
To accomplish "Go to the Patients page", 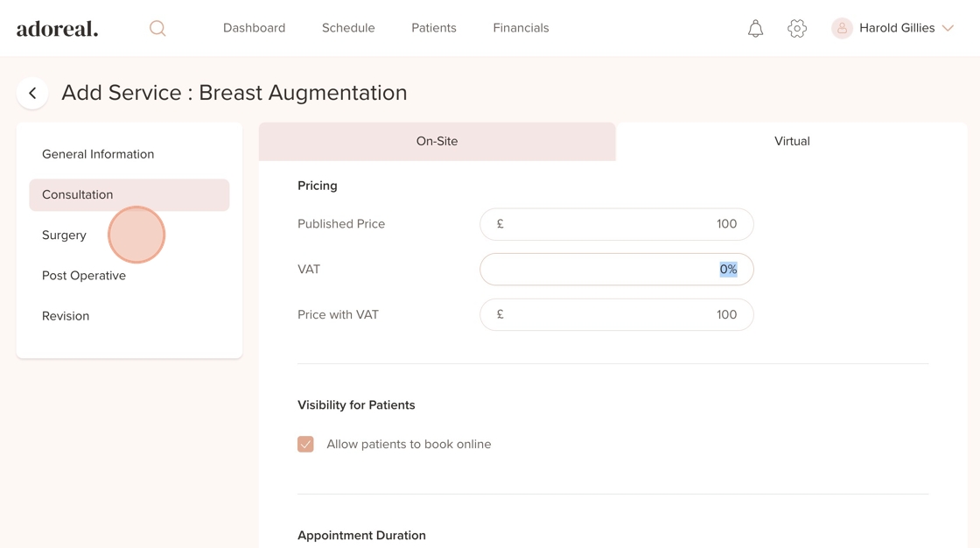I will pyautogui.click(x=434, y=28).
